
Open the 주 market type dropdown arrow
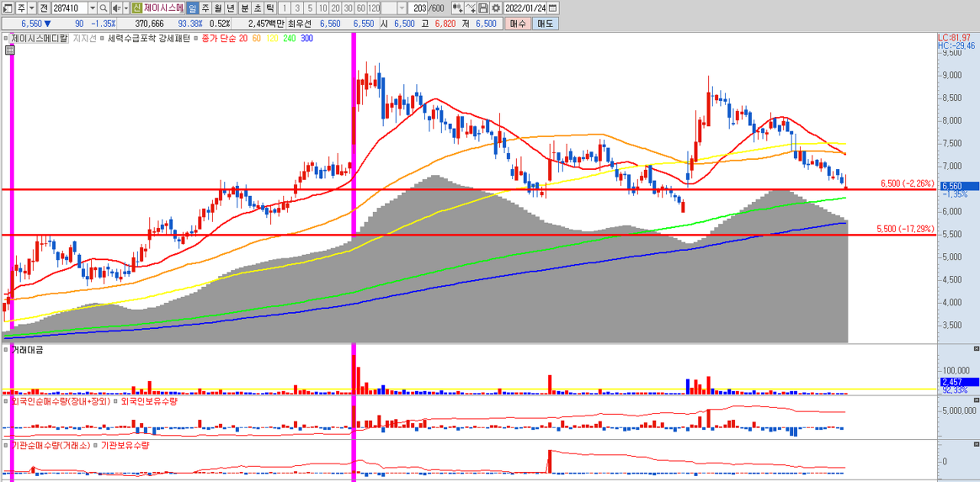31,8
